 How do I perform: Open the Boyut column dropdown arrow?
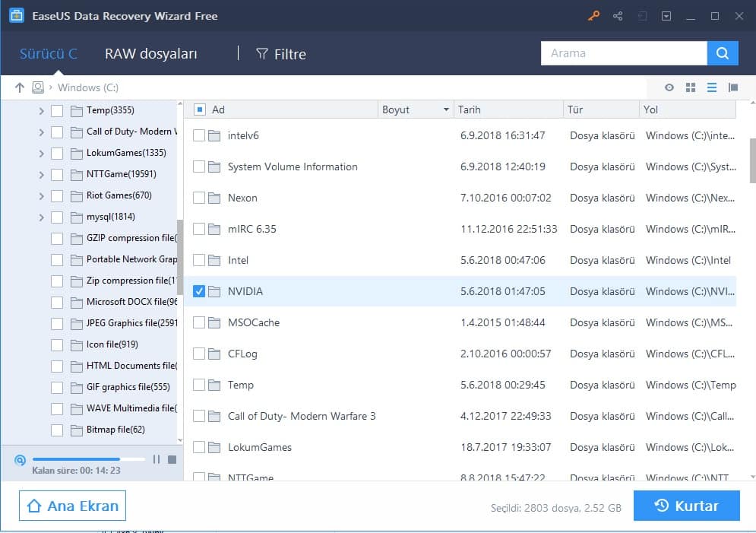[446, 110]
